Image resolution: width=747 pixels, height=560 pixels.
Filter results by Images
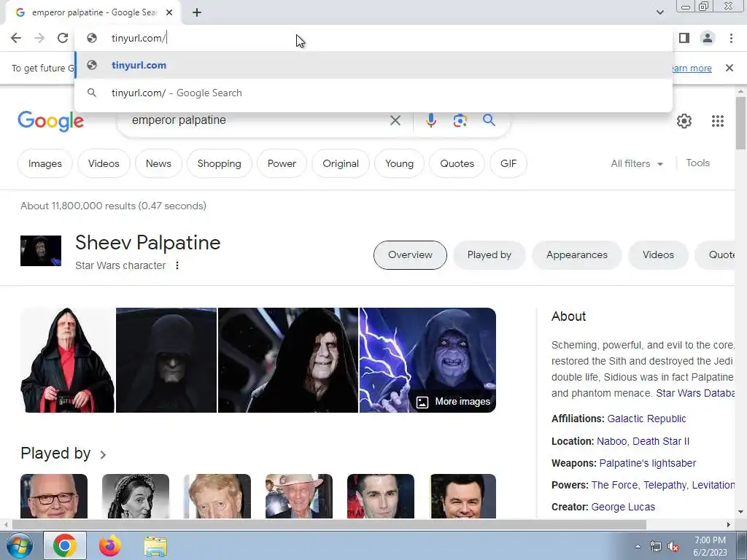[x=44, y=163]
